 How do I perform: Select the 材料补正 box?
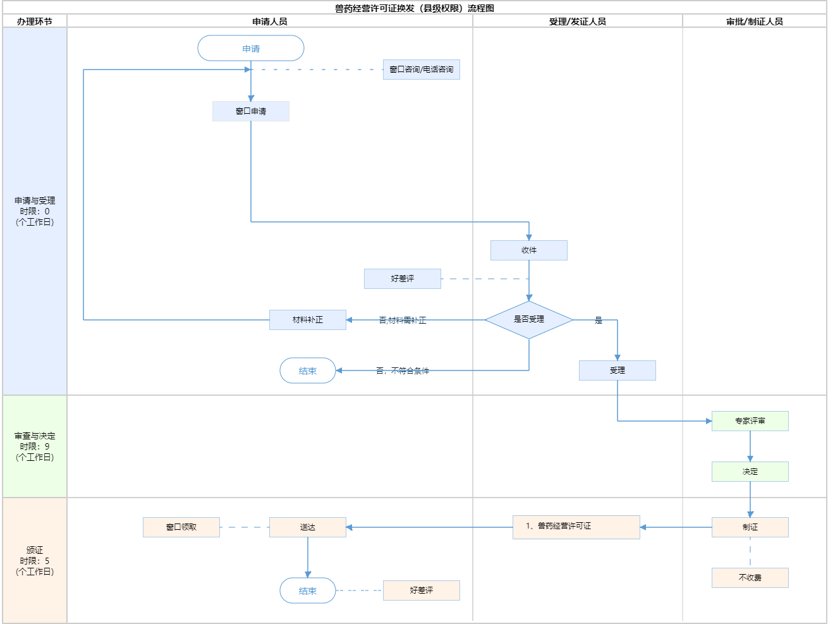(x=308, y=320)
